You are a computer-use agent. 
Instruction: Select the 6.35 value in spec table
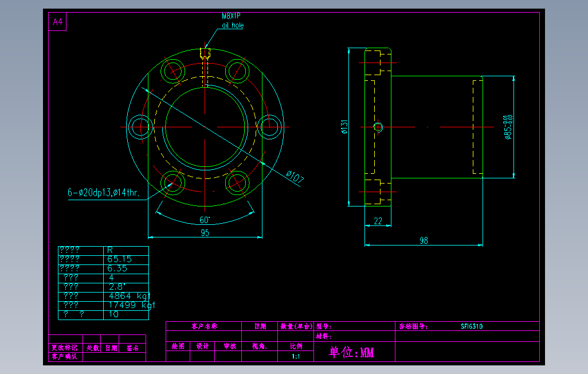[x=117, y=268]
